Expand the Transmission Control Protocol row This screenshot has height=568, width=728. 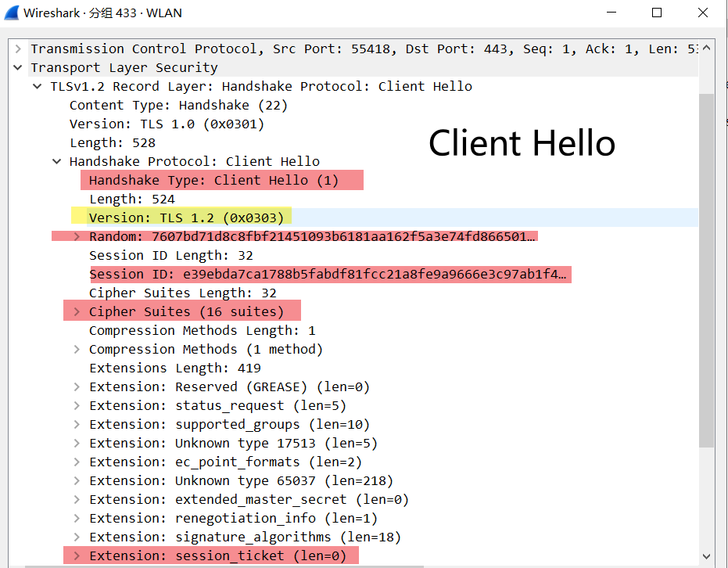click(18, 49)
